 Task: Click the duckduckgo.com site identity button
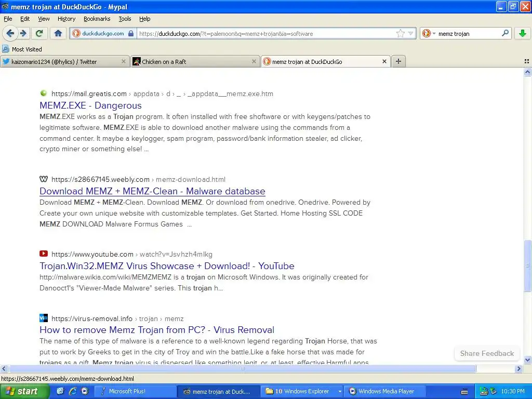click(103, 33)
